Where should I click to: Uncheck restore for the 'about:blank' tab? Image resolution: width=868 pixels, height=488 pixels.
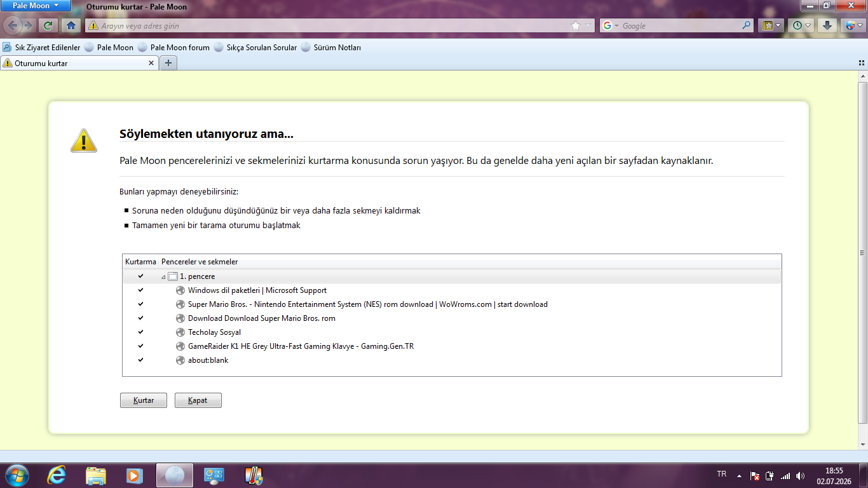pyautogui.click(x=140, y=360)
